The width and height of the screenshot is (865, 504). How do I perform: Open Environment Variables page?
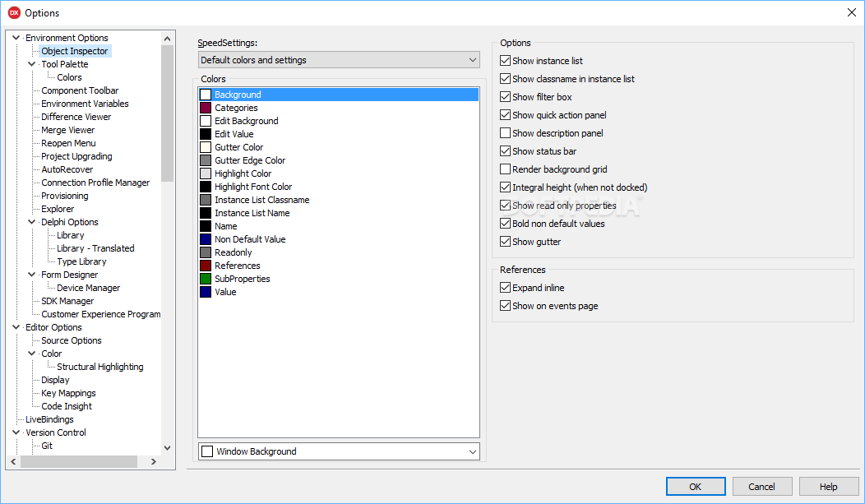85,104
